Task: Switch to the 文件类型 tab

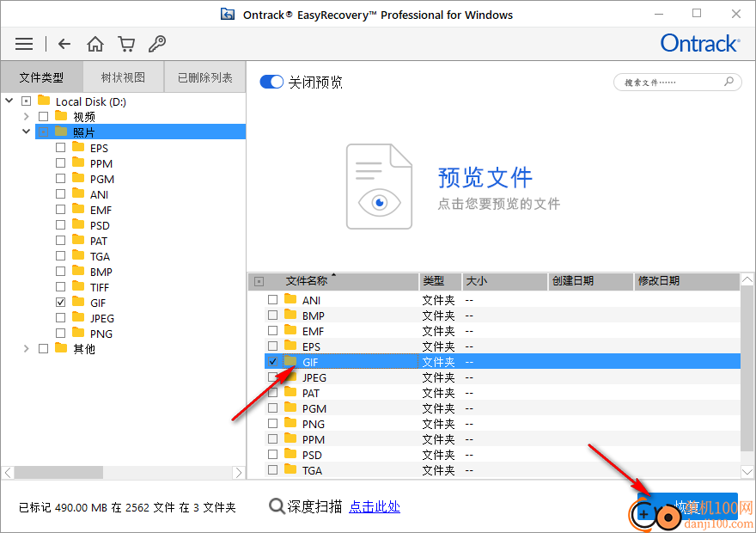Action: pyautogui.click(x=41, y=77)
